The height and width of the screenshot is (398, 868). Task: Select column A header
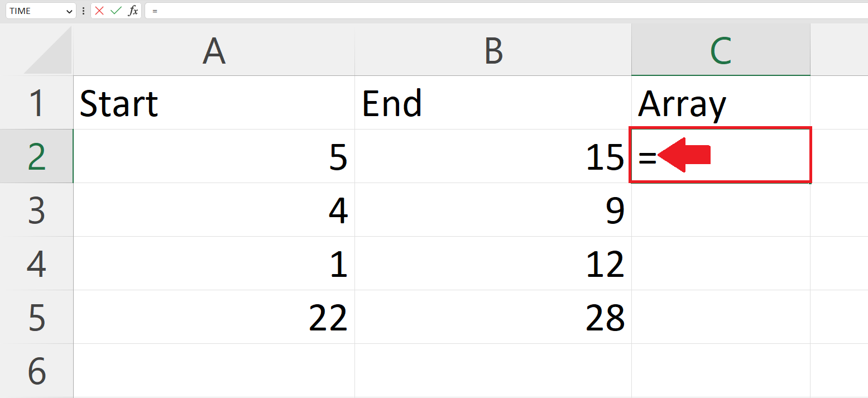[x=214, y=51]
